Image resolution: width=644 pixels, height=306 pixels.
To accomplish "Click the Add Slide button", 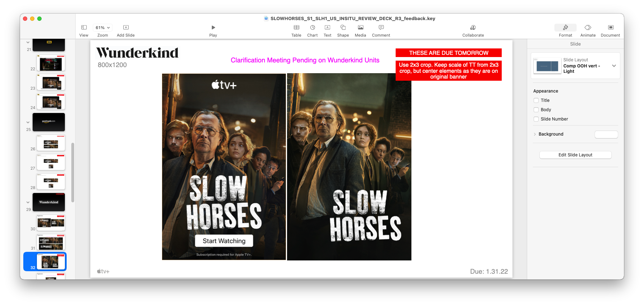I will [126, 28].
